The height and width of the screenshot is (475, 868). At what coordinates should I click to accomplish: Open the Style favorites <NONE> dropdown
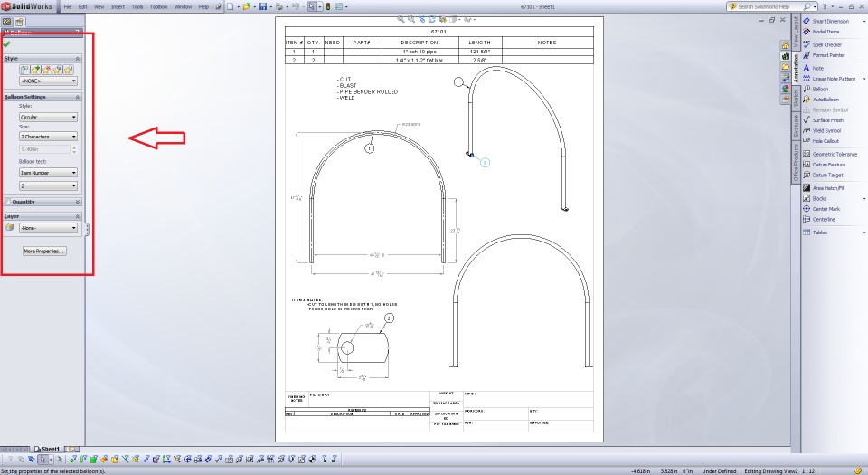pyautogui.click(x=48, y=81)
